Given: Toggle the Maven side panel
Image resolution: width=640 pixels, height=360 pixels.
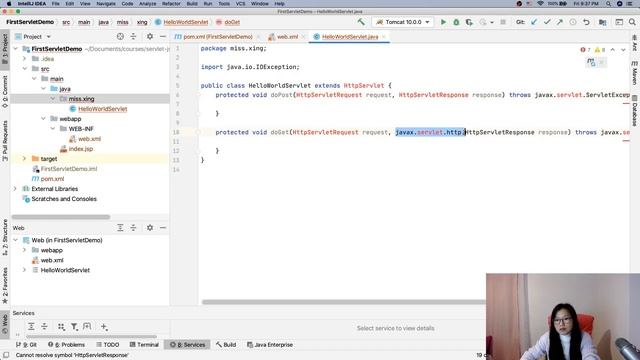Looking at the screenshot, I should pyautogui.click(x=635, y=73).
